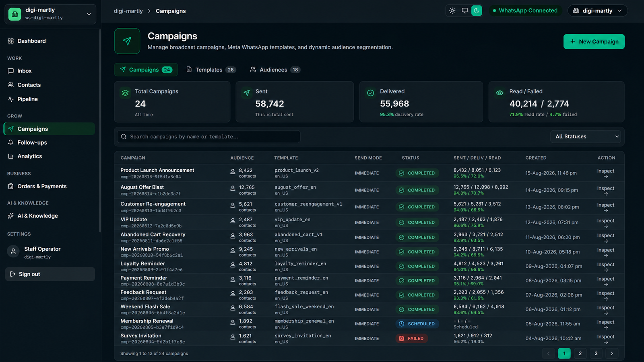
Task: Click the WhatsApp Connected status badge
Action: click(525, 10)
